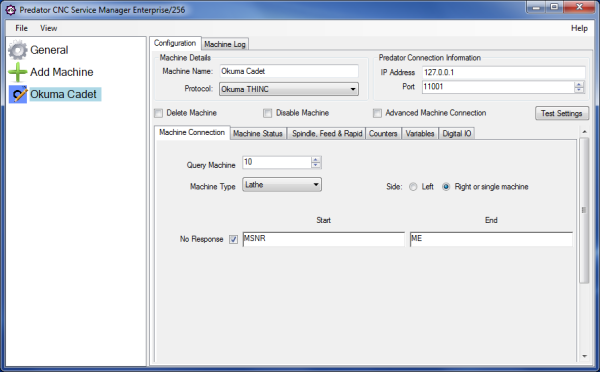Open the Variables tab
Image resolution: width=600 pixels, height=372 pixels.
click(420, 134)
